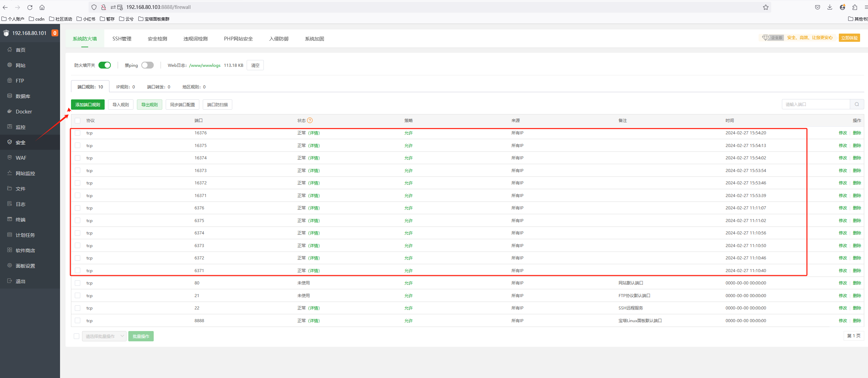Viewport: 868px width, 378px height.
Task: Open the 文件 sidebar item
Action: [30, 188]
